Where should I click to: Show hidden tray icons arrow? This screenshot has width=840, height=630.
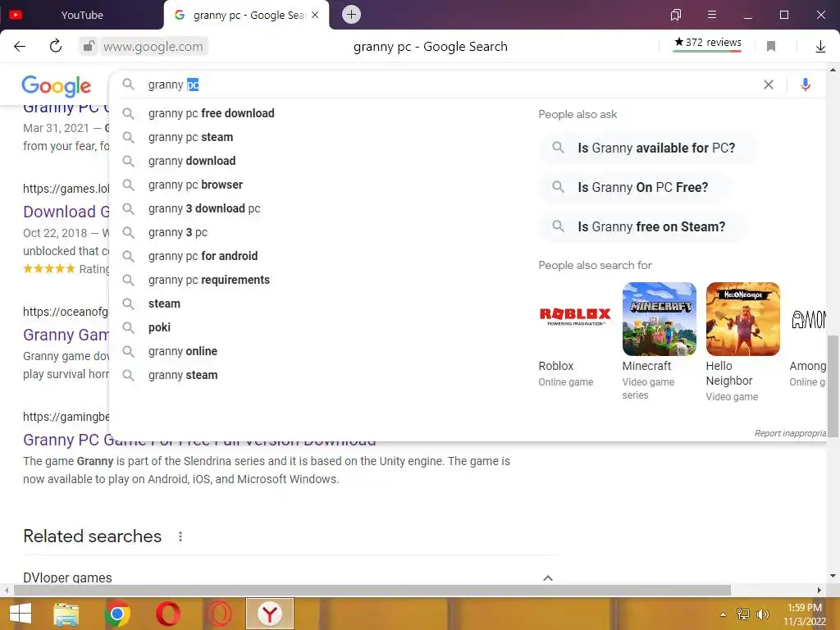coord(724,614)
